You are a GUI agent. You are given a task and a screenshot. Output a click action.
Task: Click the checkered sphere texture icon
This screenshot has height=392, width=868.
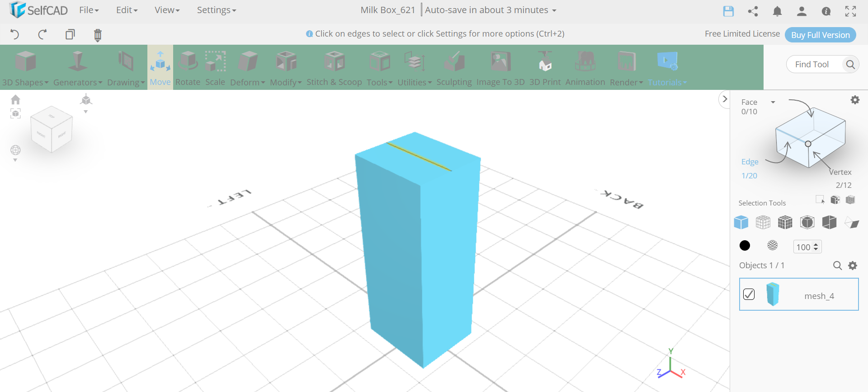coord(773,245)
